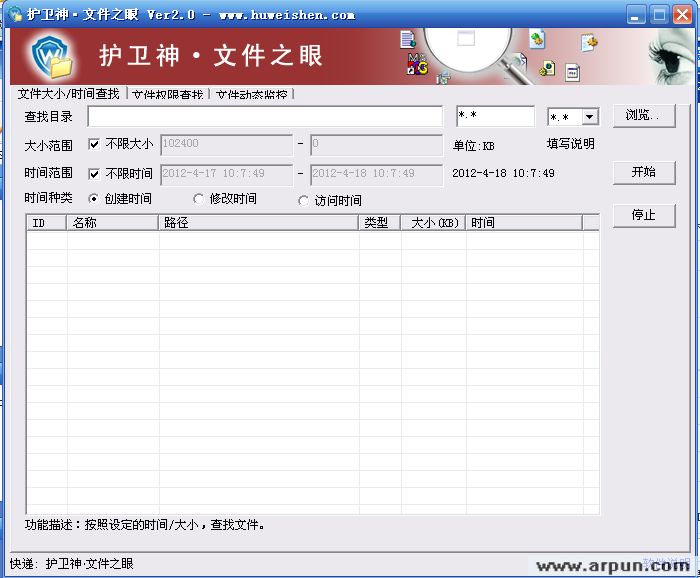Toggle the 不限大小 checkbox

click(95, 144)
